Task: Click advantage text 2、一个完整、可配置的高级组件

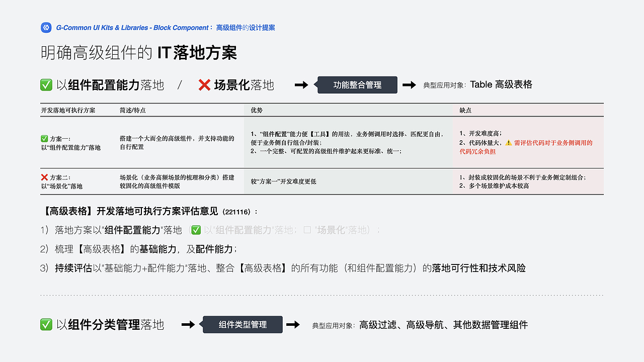Action: (x=326, y=151)
